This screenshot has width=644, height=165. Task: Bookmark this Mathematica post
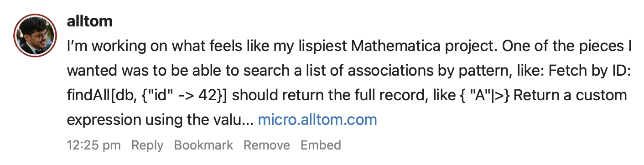[203, 145]
